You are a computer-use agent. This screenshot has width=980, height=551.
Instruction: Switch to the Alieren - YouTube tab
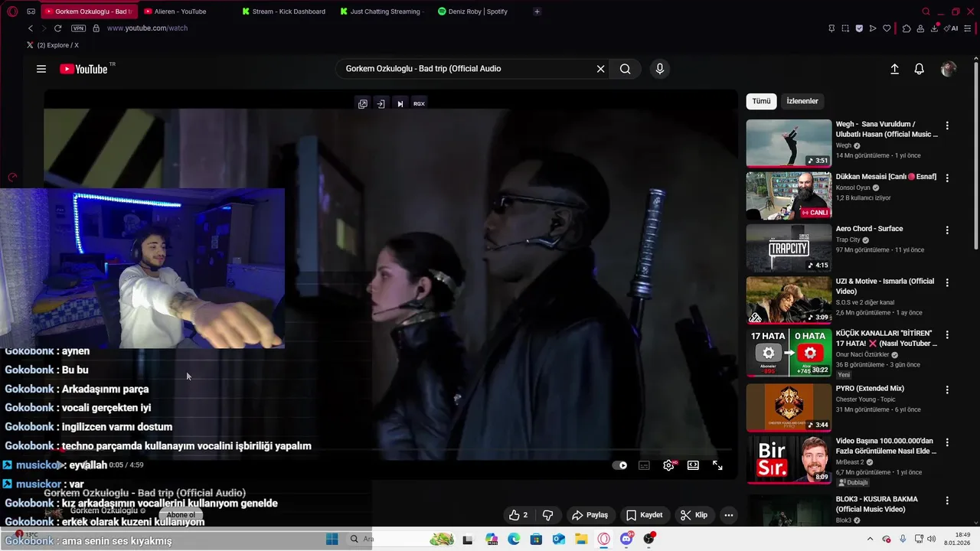coord(186,11)
